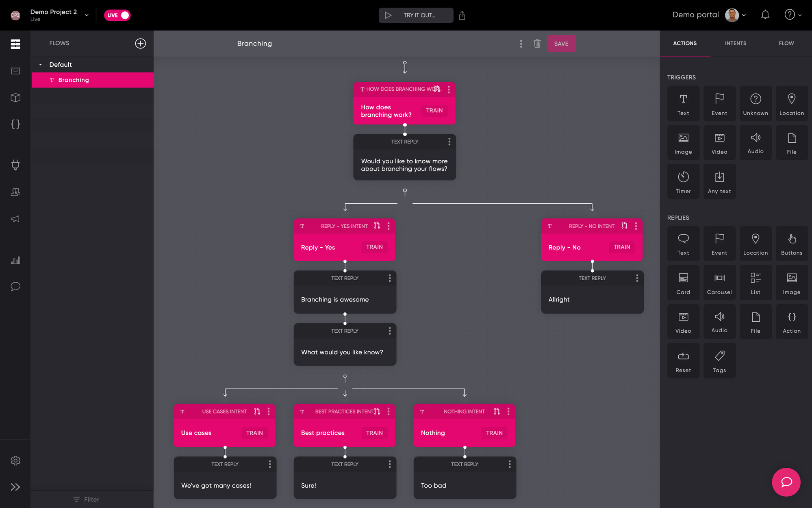
Task: Click the Tags reply action
Action: coord(719,361)
